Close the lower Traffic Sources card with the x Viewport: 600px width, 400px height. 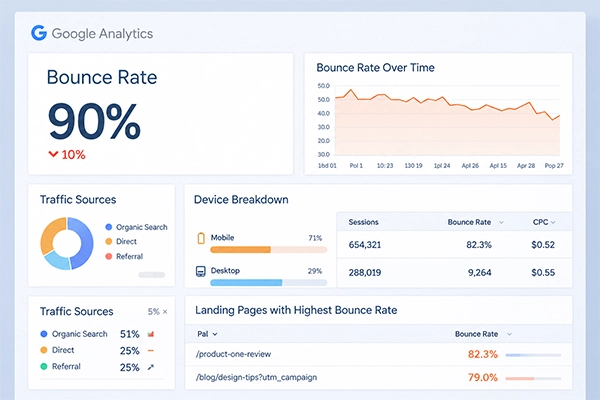tap(165, 312)
